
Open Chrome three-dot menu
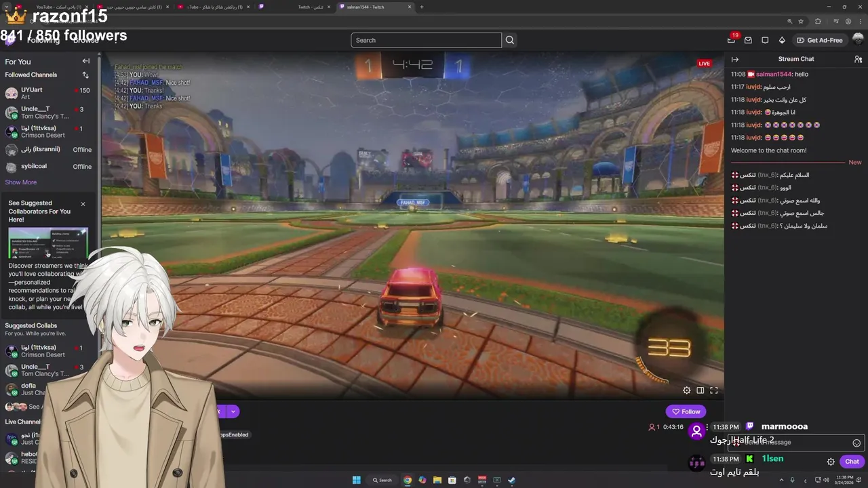pyautogui.click(x=860, y=21)
